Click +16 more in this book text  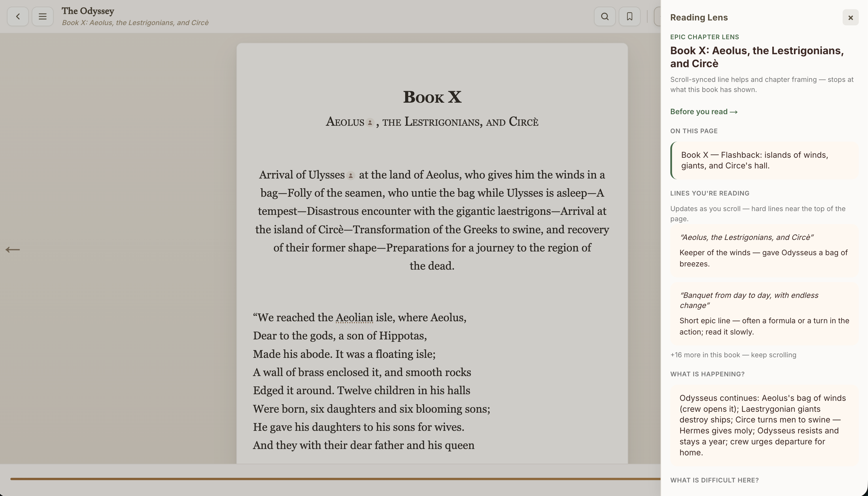coord(733,355)
